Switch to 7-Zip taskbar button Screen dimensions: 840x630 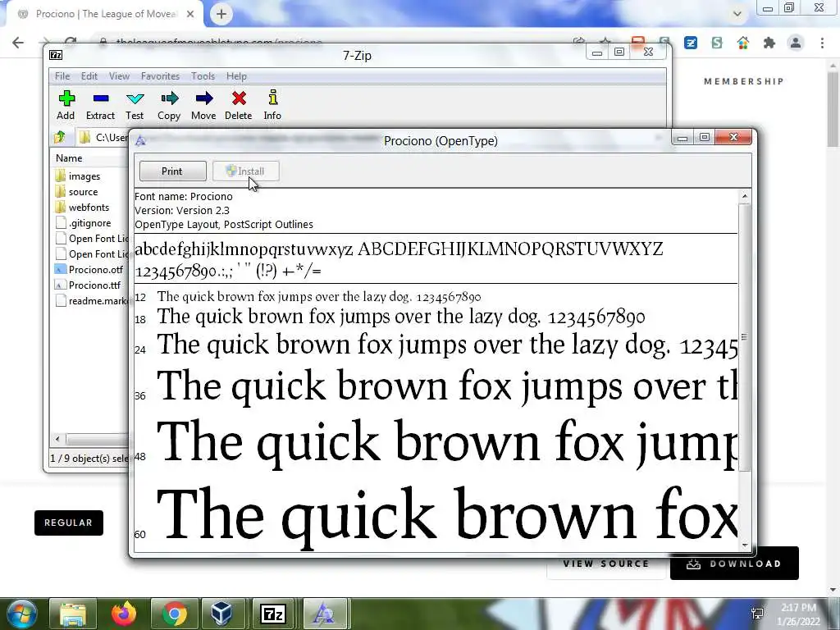(273, 614)
